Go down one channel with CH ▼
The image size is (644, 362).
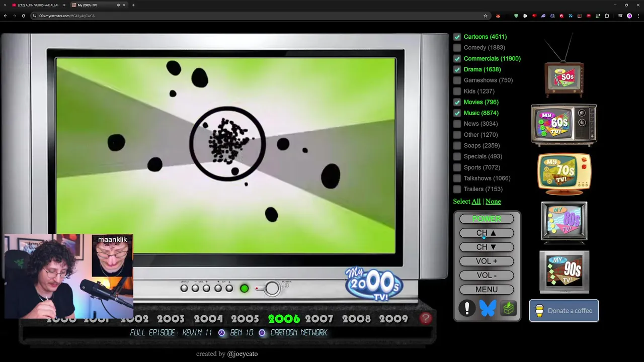tap(487, 247)
